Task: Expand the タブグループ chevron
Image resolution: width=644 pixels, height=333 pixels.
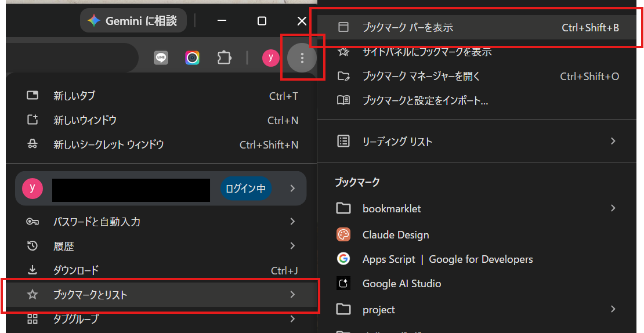Action: pos(292,318)
